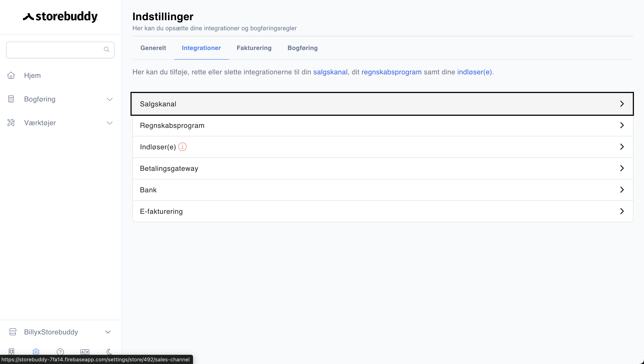This screenshot has width=644, height=364.
Task: Click the Bank row chevron
Action: click(622, 190)
